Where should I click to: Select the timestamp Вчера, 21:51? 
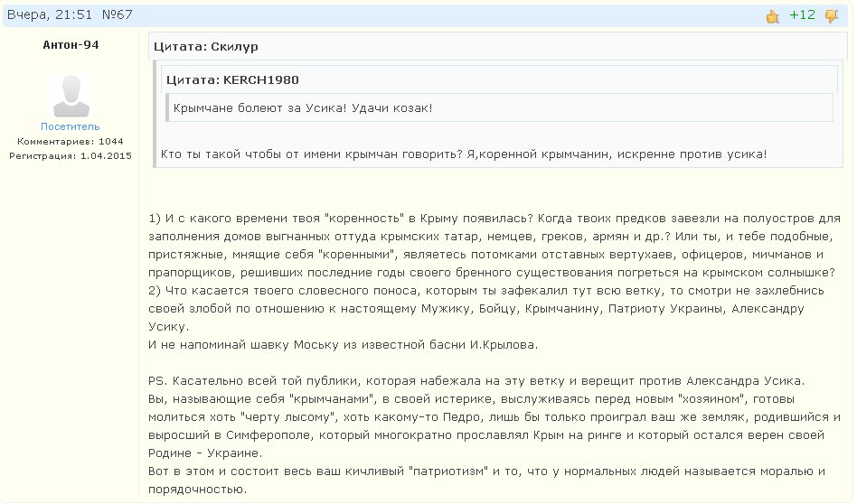pyautogui.click(x=50, y=14)
